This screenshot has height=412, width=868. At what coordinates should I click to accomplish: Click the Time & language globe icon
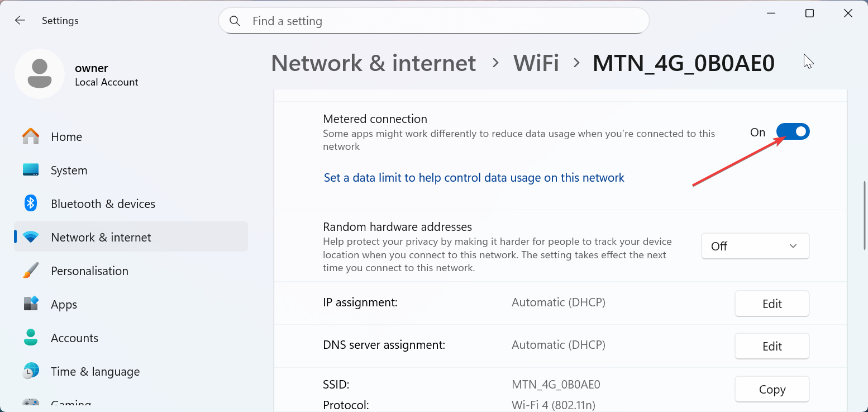(x=31, y=371)
